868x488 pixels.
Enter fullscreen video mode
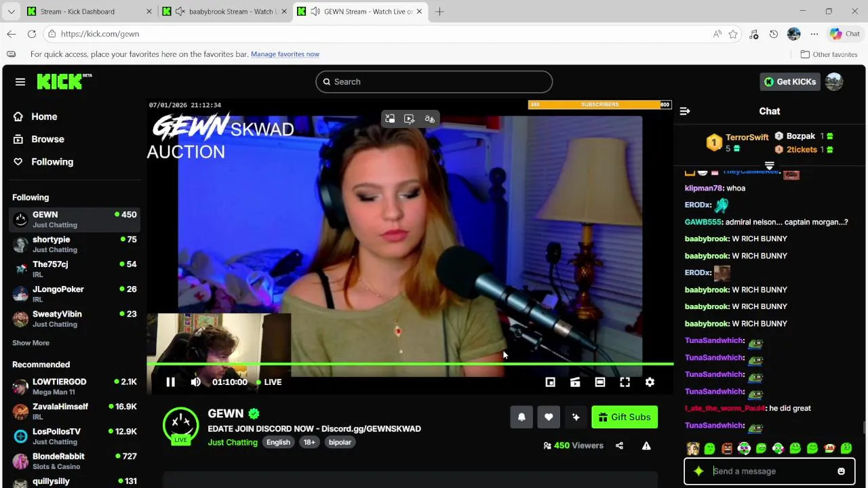coord(625,382)
